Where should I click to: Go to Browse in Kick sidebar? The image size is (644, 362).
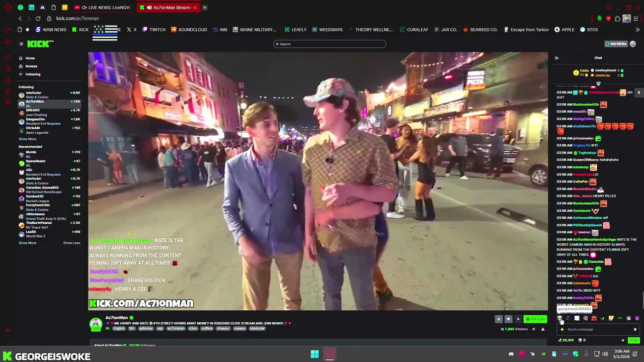click(x=31, y=66)
